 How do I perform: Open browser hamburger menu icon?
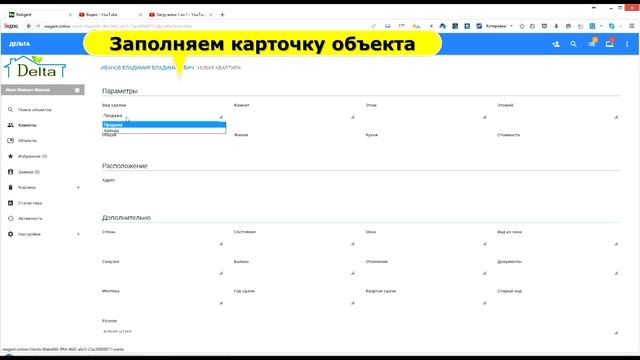coord(631,26)
